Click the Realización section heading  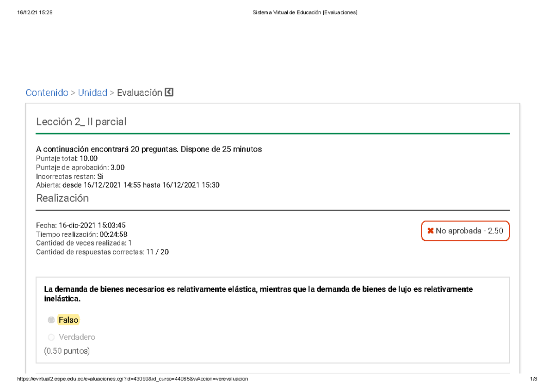coord(62,198)
